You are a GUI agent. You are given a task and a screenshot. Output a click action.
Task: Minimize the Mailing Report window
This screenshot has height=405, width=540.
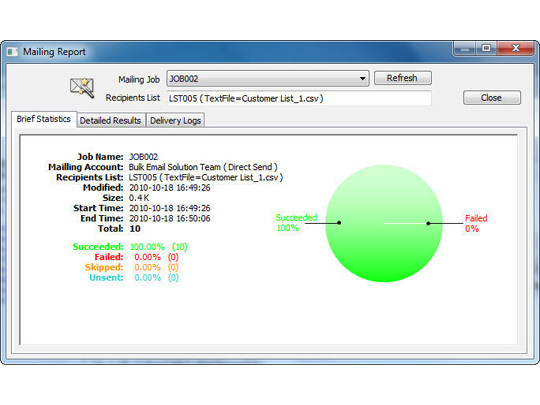(x=464, y=49)
